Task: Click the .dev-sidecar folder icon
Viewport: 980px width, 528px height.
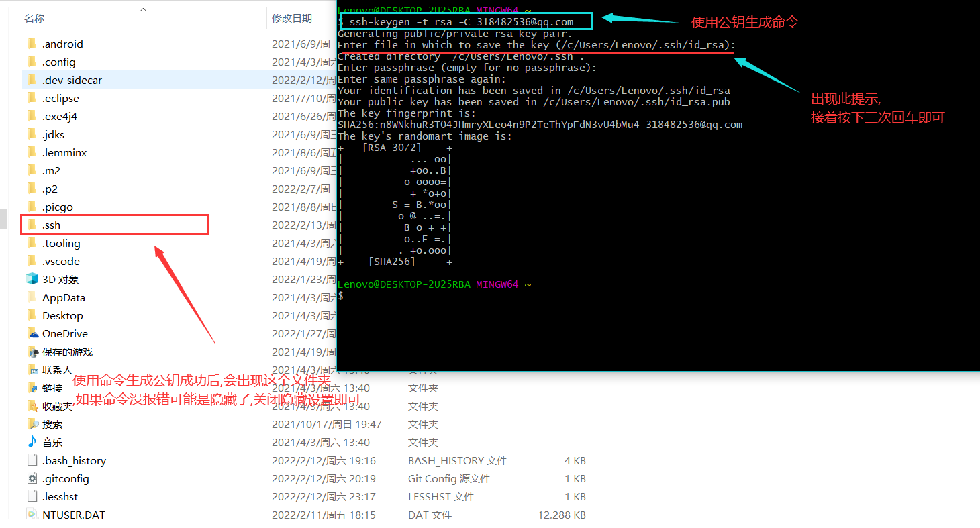Action: click(32, 80)
